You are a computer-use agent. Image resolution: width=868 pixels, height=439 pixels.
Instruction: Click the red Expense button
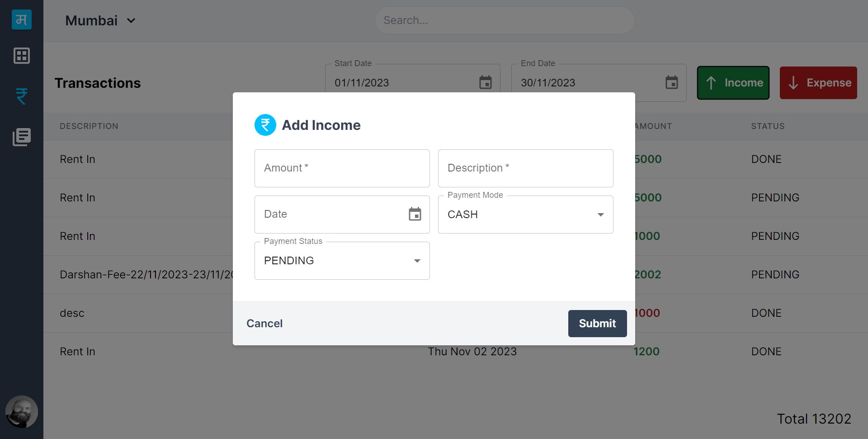click(x=818, y=83)
